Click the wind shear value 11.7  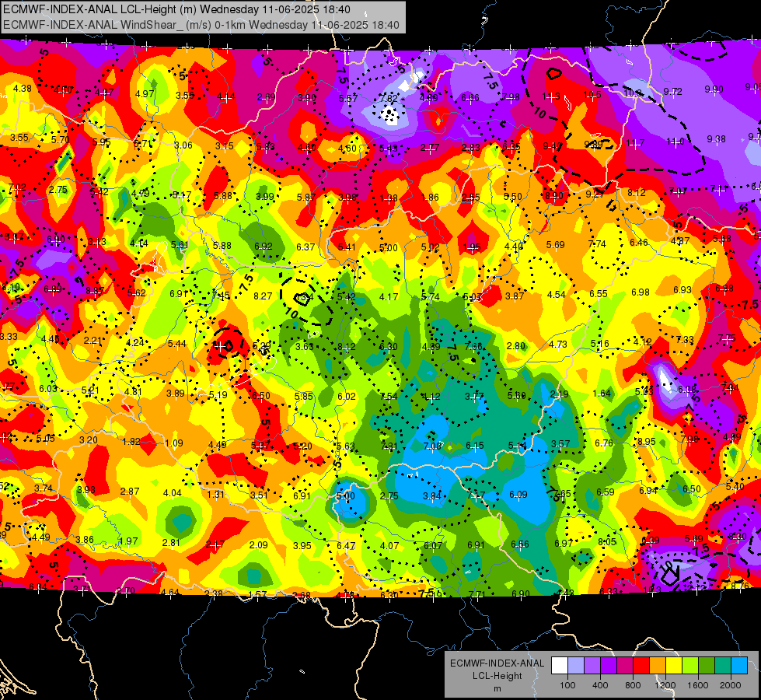click(x=635, y=143)
